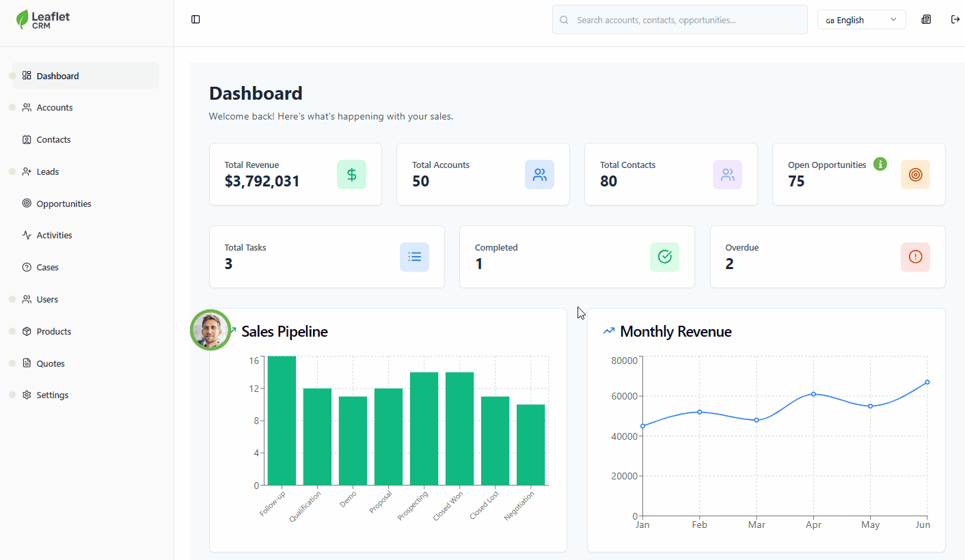Image resolution: width=965 pixels, height=560 pixels.
Task: Click the checkmark icon on Completed card
Action: click(x=664, y=257)
